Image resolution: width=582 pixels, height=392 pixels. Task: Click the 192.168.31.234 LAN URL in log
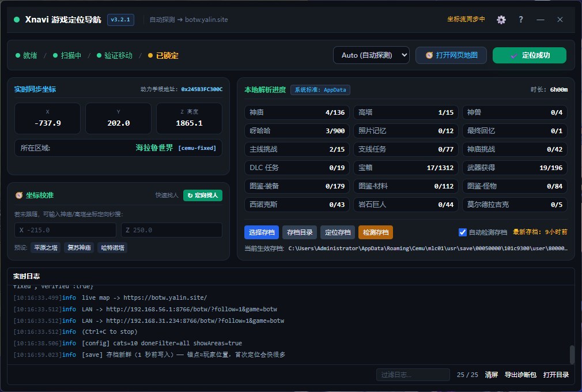pos(195,321)
